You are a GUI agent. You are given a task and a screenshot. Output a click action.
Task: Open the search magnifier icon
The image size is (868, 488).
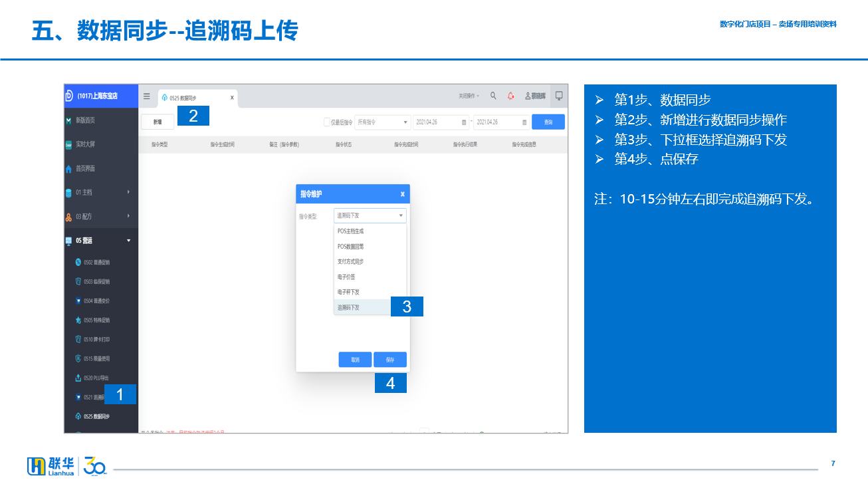pyautogui.click(x=493, y=96)
